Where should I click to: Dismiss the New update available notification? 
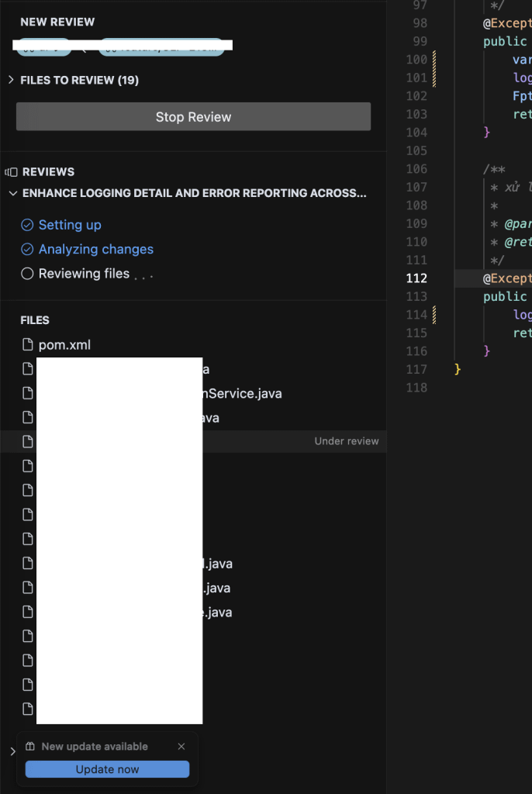point(181,747)
